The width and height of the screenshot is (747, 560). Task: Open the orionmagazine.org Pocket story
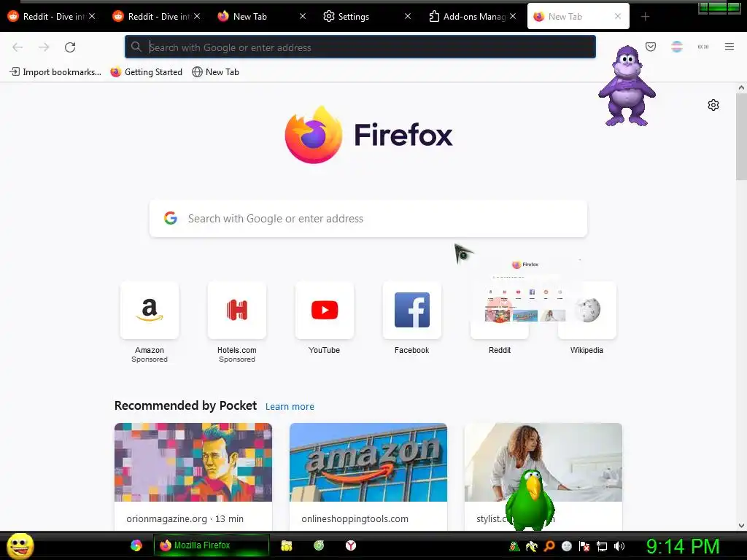pyautogui.click(x=193, y=477)
